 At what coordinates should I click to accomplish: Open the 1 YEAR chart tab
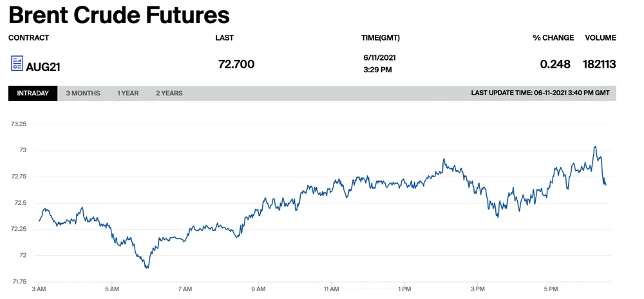click(128, 93)
